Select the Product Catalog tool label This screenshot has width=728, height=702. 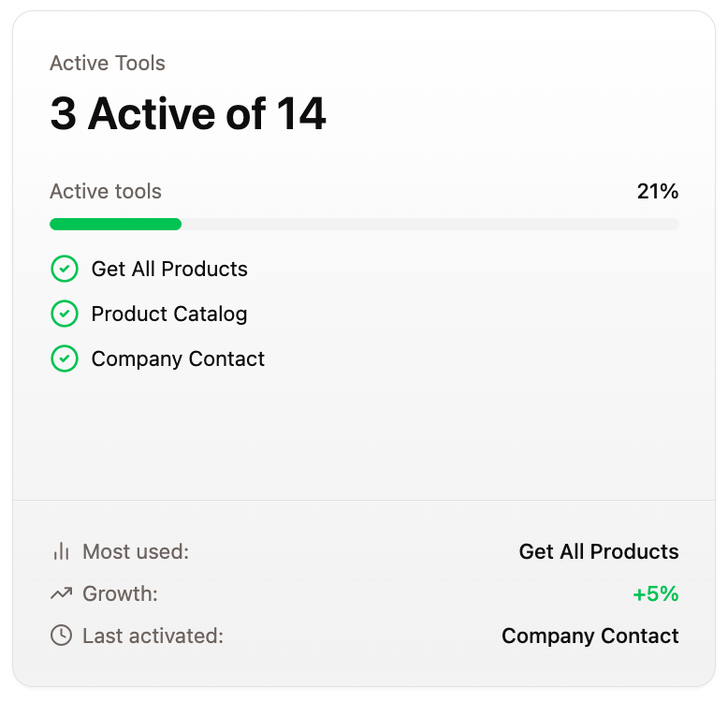click(169, 314)
